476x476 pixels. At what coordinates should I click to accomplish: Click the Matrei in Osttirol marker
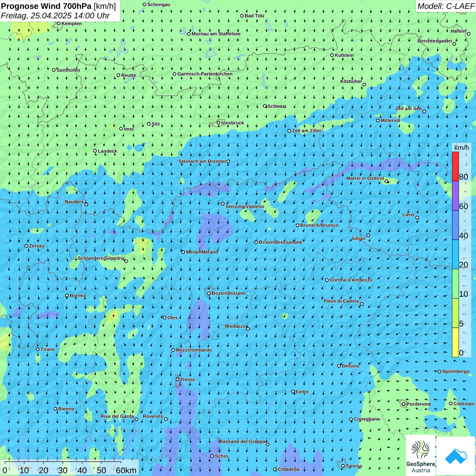[386, 181]
